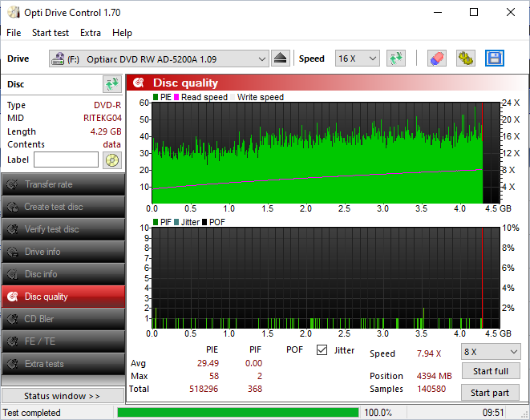Viewport: 530px width, 420px height.
Task: Maximize the Opti Drive Control window
Action: [x=474, y=13]
